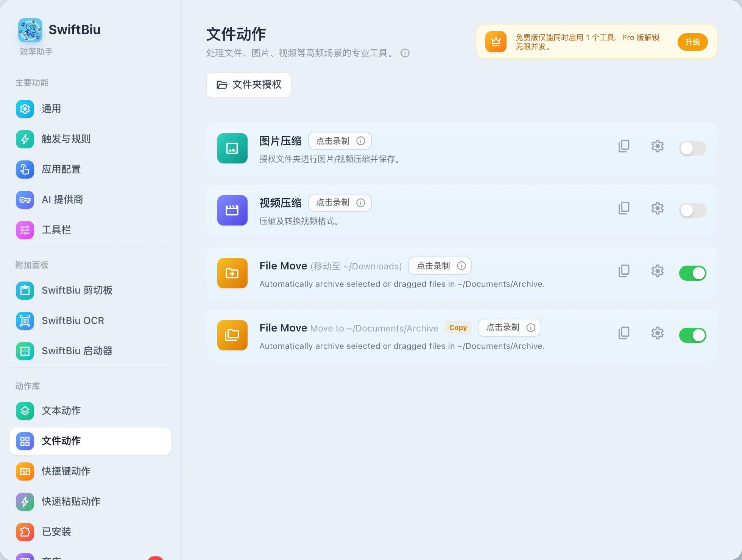Duplicate the 图片压缩 action

624,146
